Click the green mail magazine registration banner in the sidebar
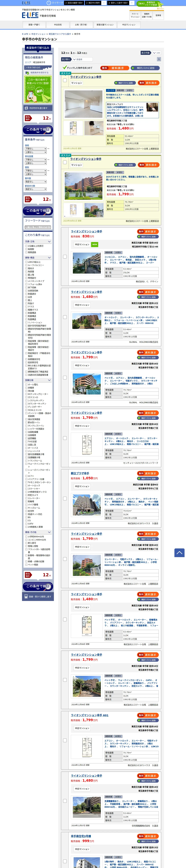Screen dimensions: 186x868 (x=38, y=89)
